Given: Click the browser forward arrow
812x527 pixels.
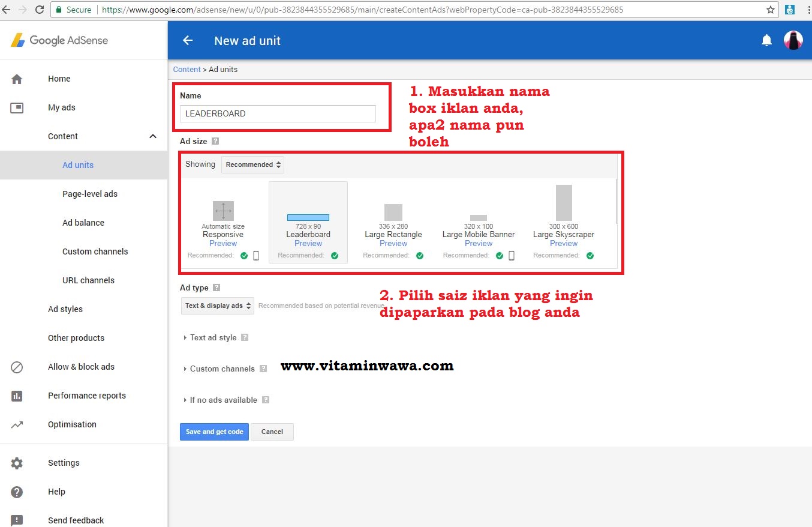Looking at the screenshot, I should 23,10.
